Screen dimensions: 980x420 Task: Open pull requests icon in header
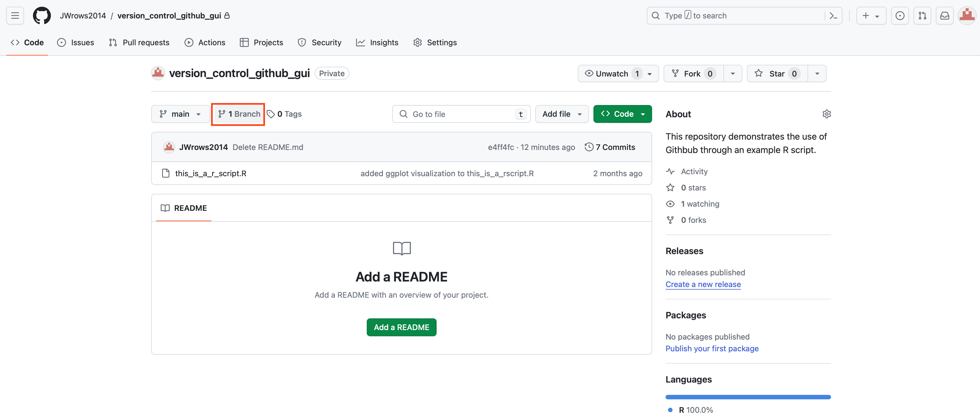(x=922, y=16)
